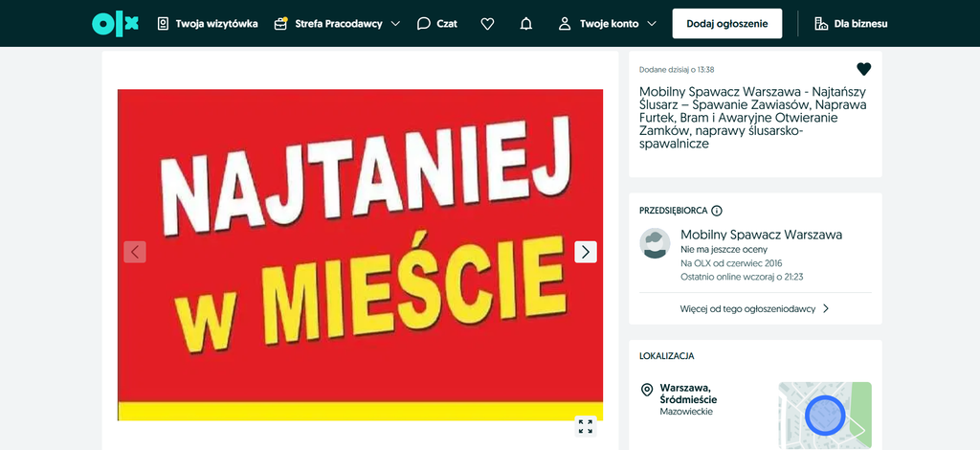The image size is (980, 450).
Task: Open the seller's avatar image
Action: pyautogui.click(x=655, y=243)
